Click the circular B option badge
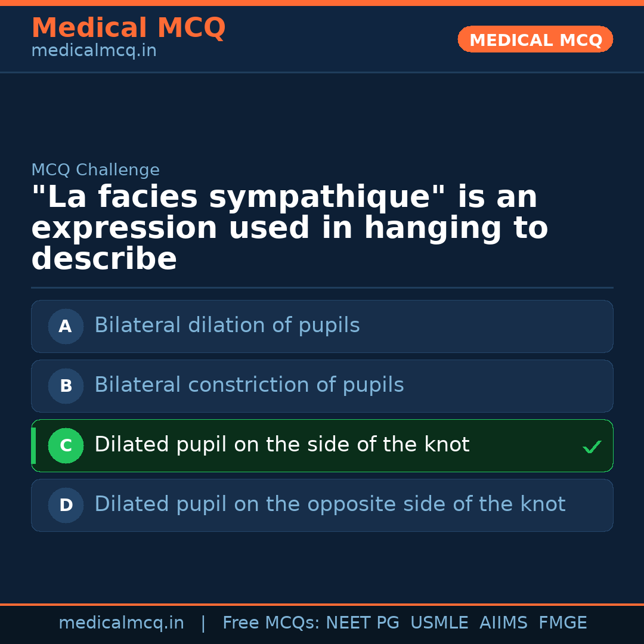 click(x=66, y=386)
